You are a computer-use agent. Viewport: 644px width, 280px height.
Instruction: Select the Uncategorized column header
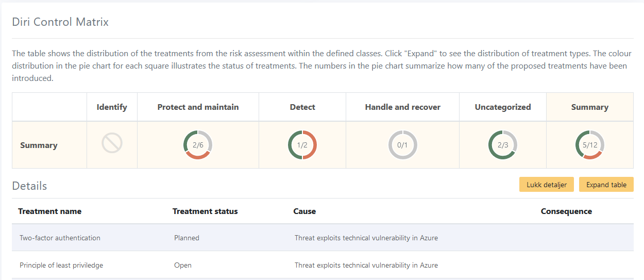point(503,107)
